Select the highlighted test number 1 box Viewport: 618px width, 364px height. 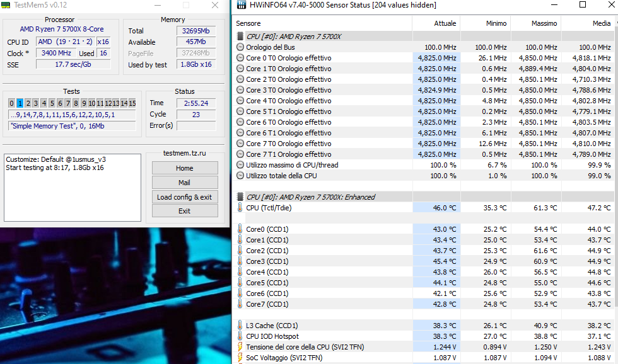(x=20, y=103)
